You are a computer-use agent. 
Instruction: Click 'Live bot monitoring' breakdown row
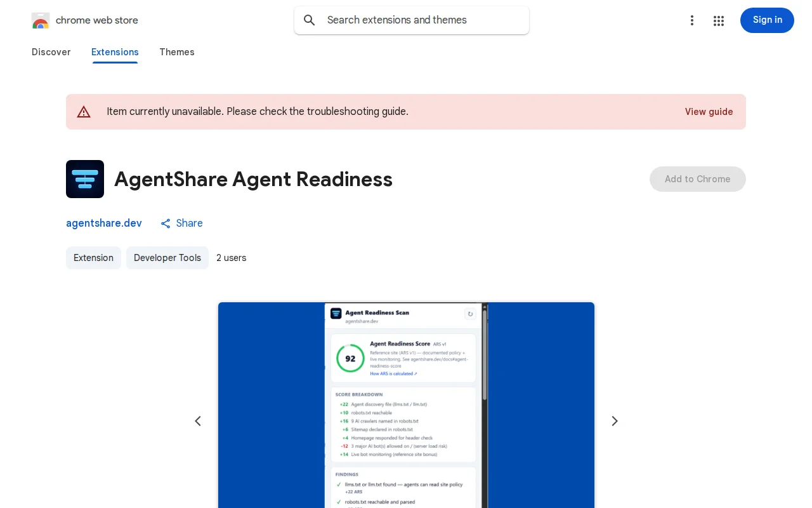coord(388,455)
